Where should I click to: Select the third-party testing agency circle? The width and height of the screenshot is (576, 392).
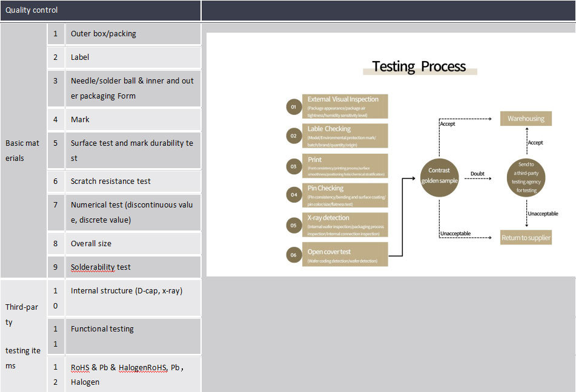coord(526,177)
